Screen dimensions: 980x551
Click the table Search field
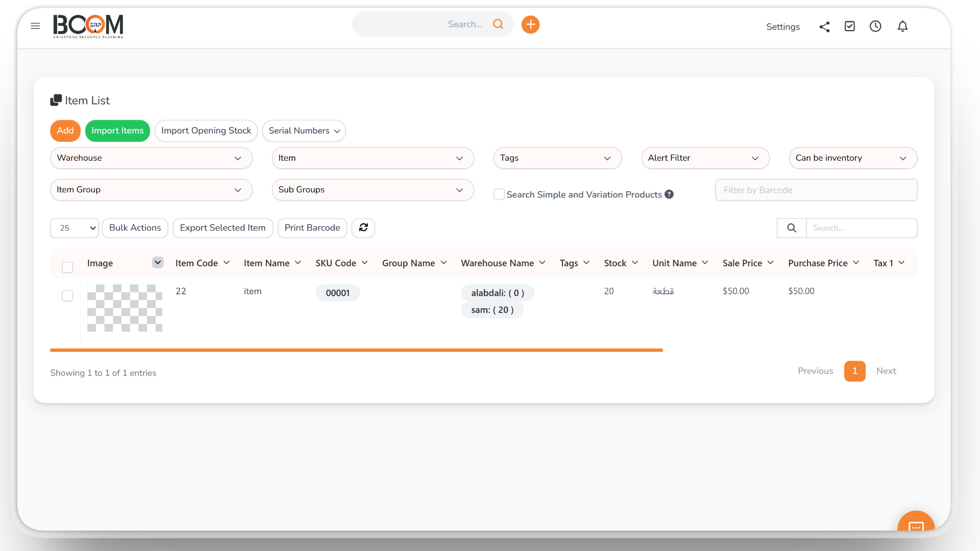862,228
